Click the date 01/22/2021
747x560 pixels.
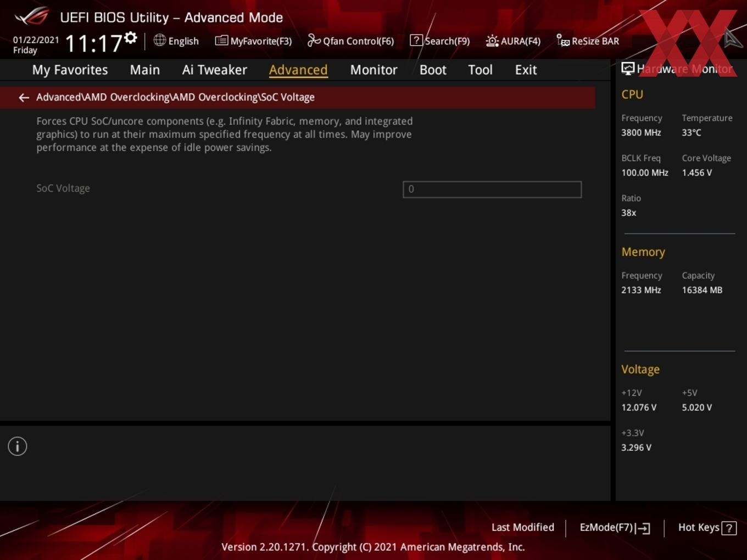pos(36,40)
